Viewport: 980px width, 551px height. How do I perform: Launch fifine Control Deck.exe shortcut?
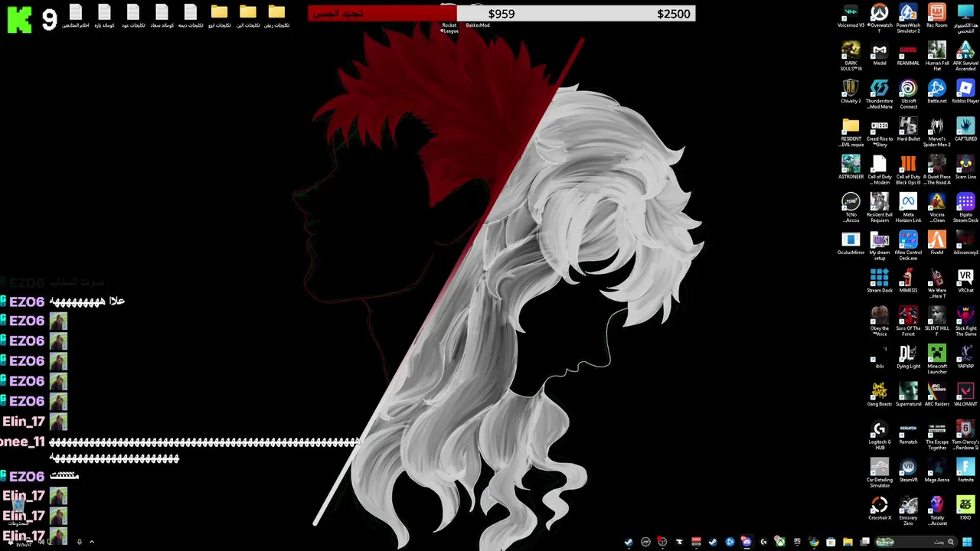(908, 246)
